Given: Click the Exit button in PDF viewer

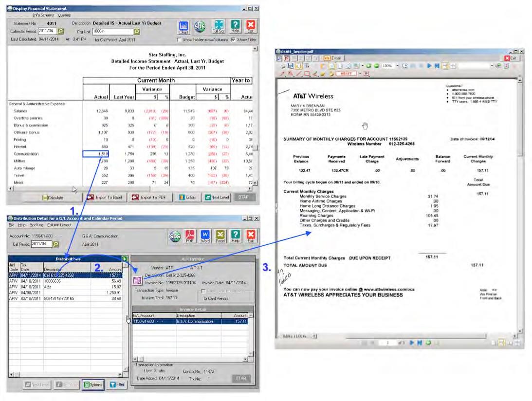Looking at the screenshot, I should pyautogui.click(x=510, y=58).
